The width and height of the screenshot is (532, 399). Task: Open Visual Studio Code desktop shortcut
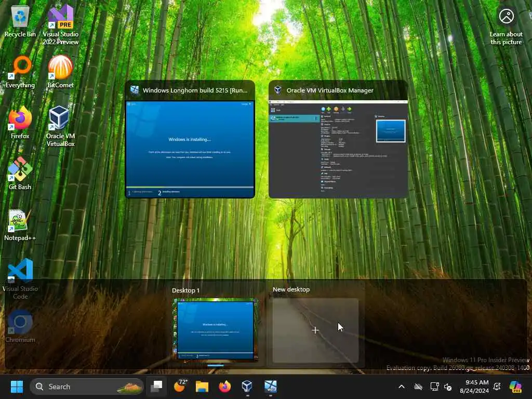pos(20,279)
